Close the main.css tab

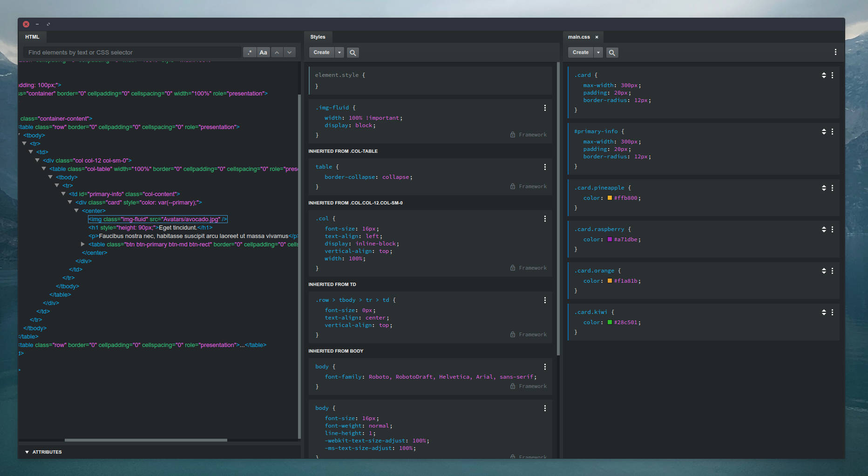[597, 37]
